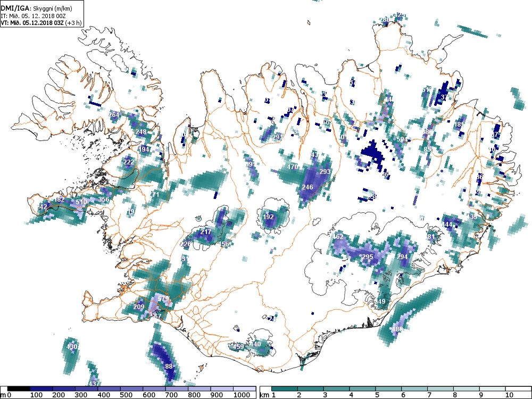Select the darkest blue 100–200 m legend swatch

[x=41, y=389]
